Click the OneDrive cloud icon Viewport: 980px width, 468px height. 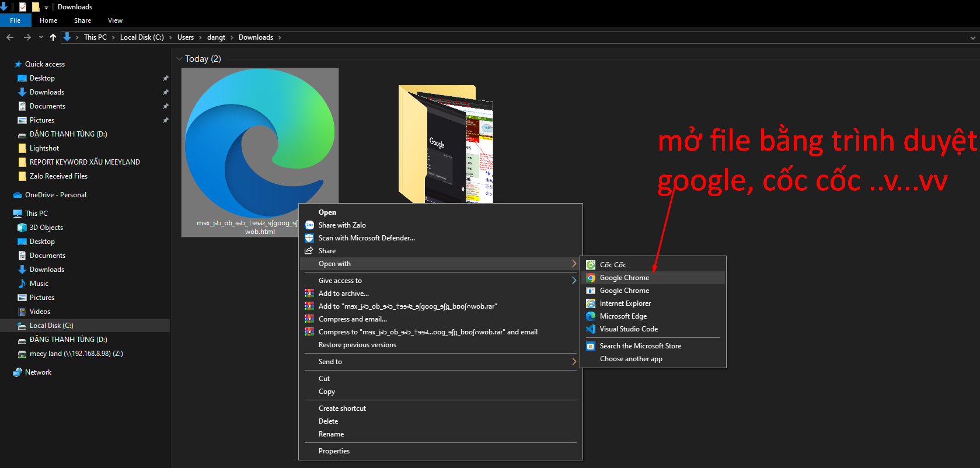18,195
